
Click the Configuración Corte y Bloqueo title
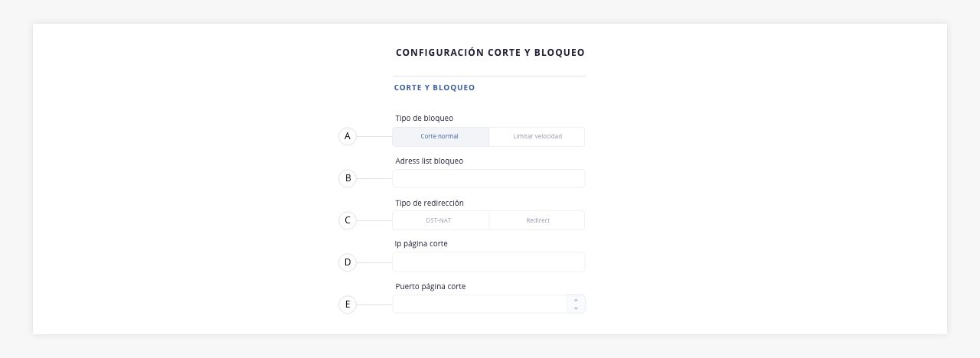[x=490, y=53]
